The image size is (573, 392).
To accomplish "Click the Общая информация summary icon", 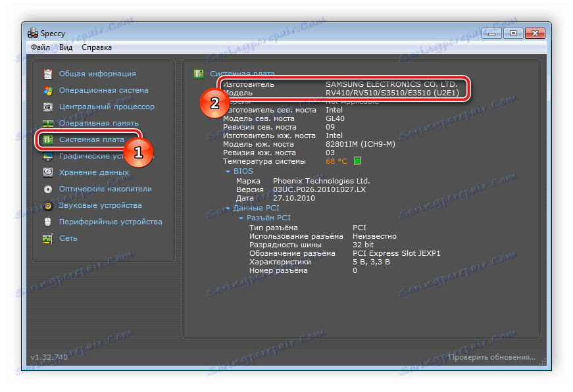I will point(48,74).
